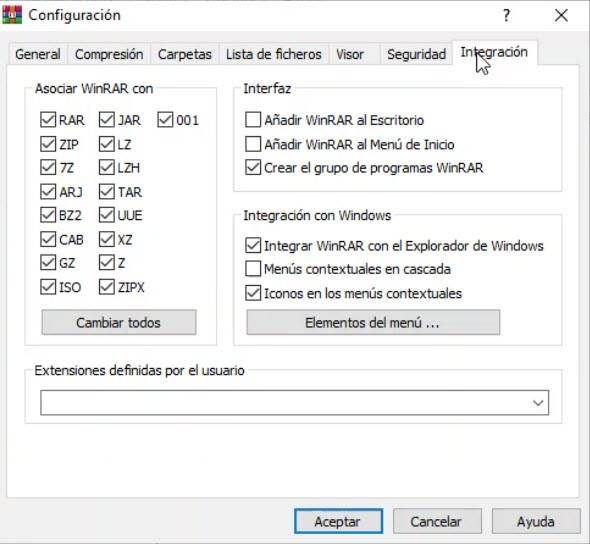Expand the user-defined extensions dropdown arrow
This screenshot has width=590, height=544.
tap(538, 403)
